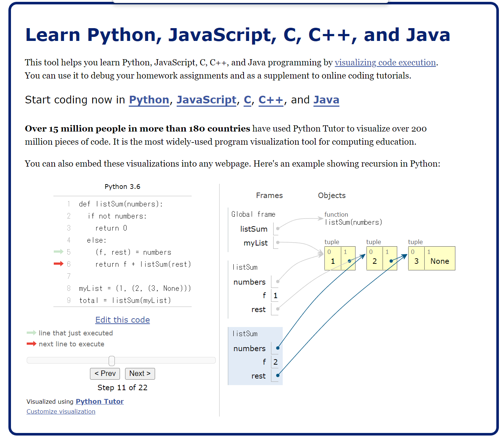The height and width of the screenshot is (441, 504).
Task: Click f value 2 in highlighted listSum frame
Action: tap(275, 362)
